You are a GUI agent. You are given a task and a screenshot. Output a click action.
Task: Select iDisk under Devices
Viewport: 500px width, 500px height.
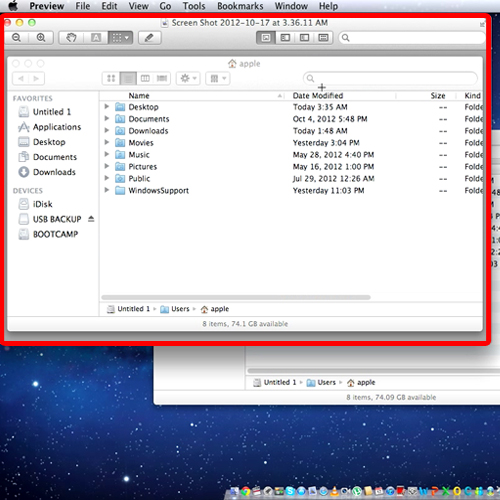(x=35, y=204)
